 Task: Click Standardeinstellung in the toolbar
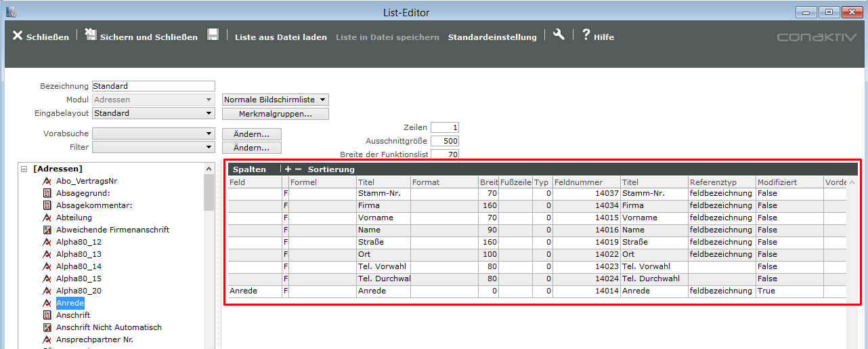(x=492, y=37)
